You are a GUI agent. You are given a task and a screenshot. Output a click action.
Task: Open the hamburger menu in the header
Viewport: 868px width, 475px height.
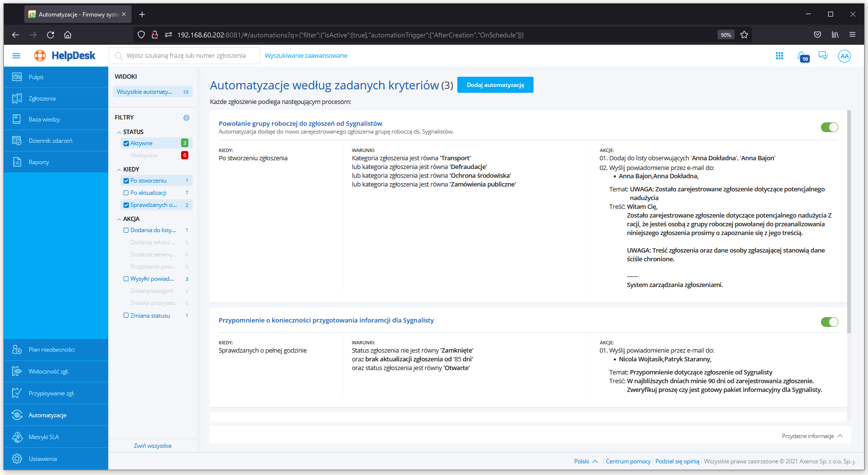(x=17, y=56)
